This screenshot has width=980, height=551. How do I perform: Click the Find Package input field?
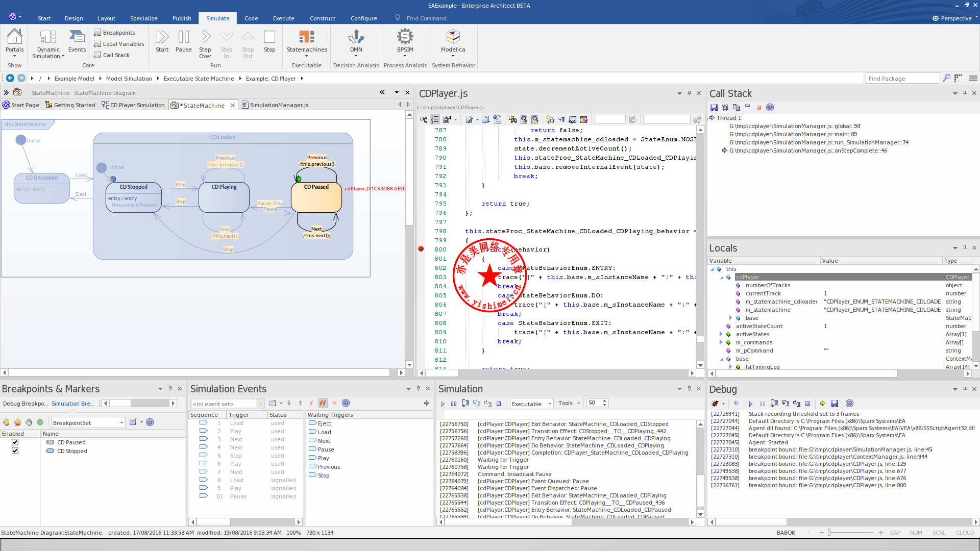(902, 78)
